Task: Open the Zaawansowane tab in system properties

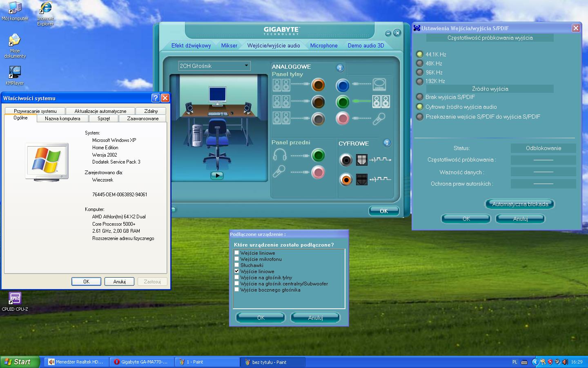Action: (x=143, y=119)
